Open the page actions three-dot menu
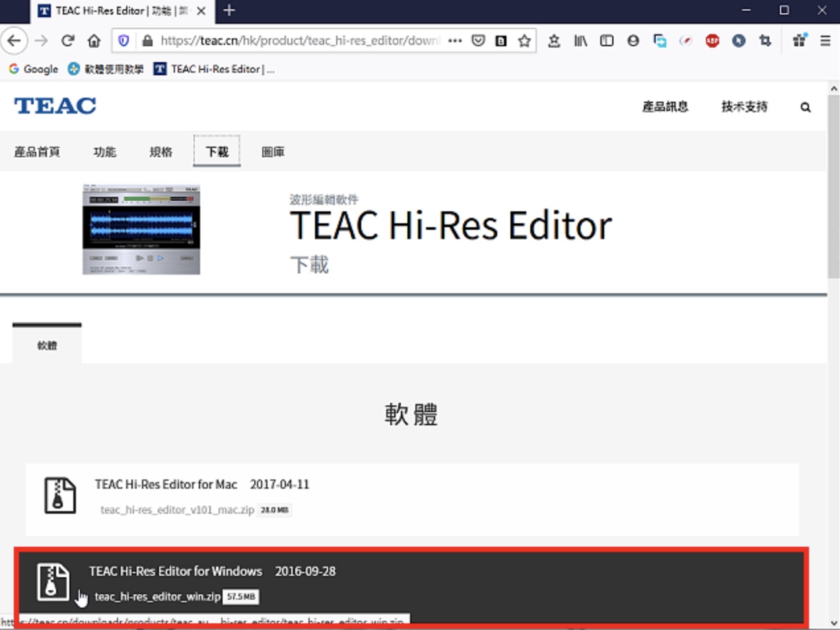This screenshot has width=840, height=630. [454, 41]
